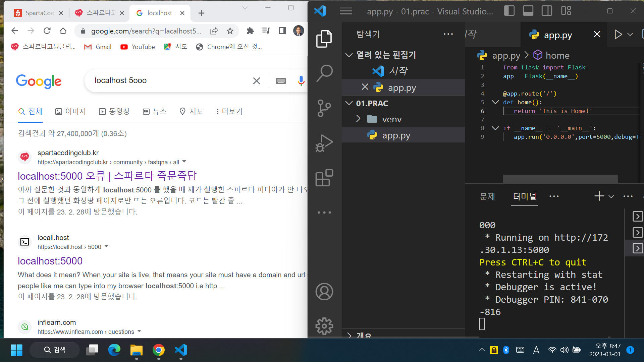Select the last terminal instance in list
The image size is (644, 362).
[x=638, y=248]
